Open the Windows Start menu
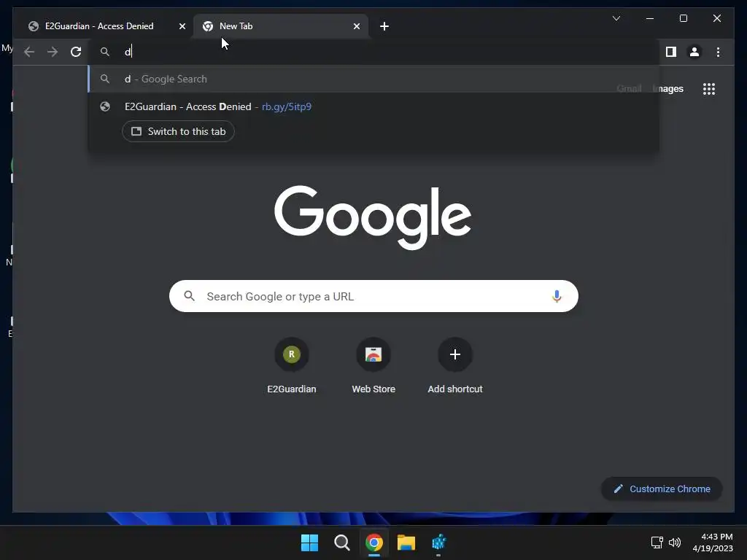Screen dimensions: 747x560 coord(309,542)
